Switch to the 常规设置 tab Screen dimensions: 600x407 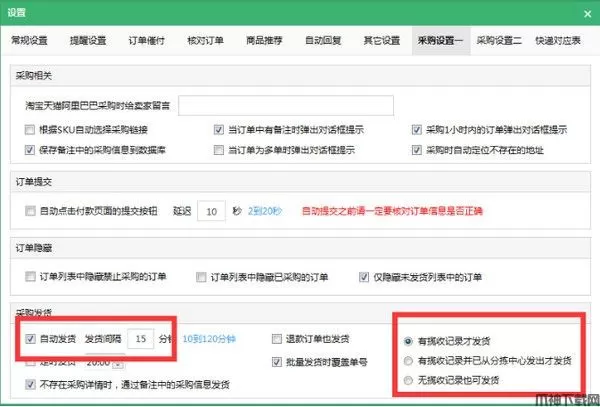click(29, 40)
